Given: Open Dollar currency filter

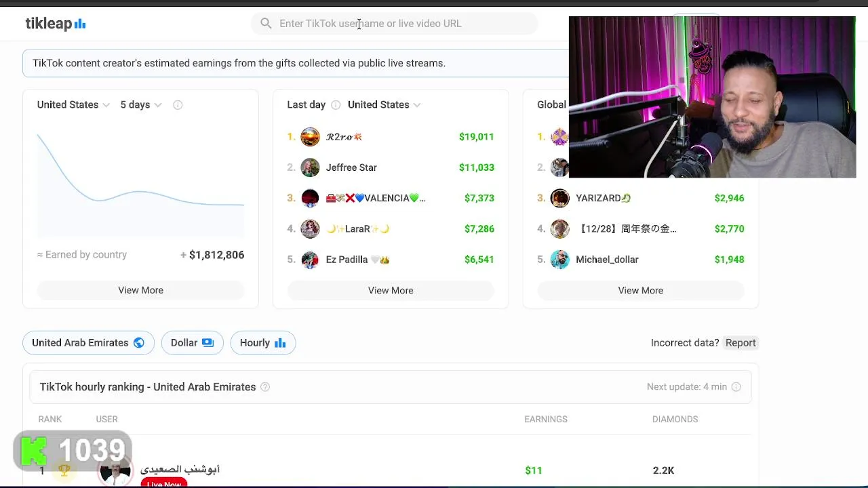Looking at the screenshot, I should pos(192,343).
